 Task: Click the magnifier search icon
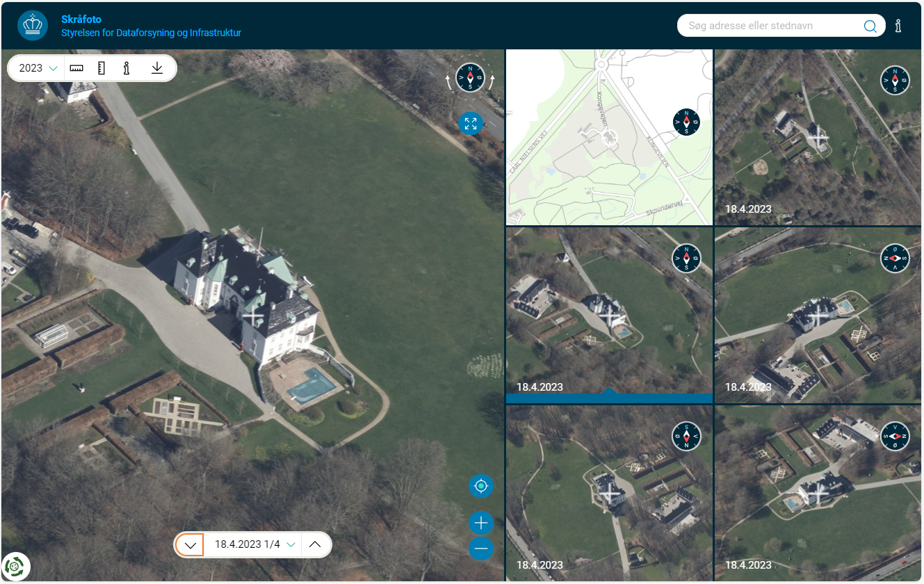coord(870,26)
